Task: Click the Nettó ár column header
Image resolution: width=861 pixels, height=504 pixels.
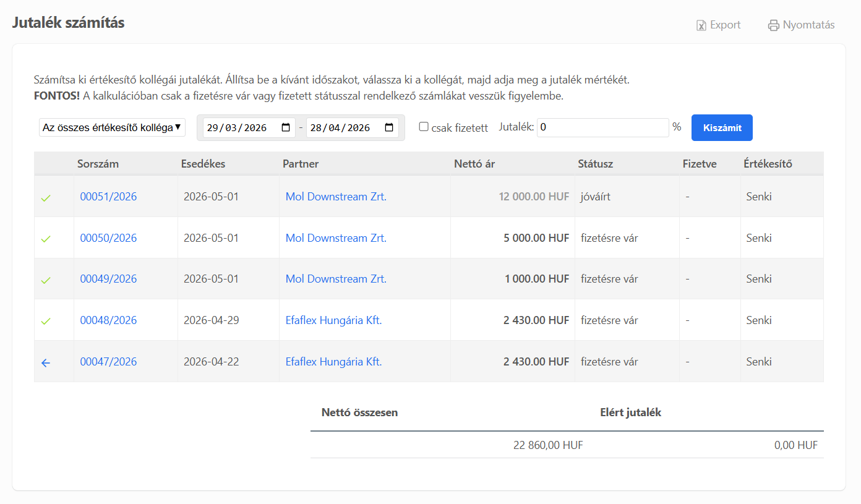Action: click(474, 164)
